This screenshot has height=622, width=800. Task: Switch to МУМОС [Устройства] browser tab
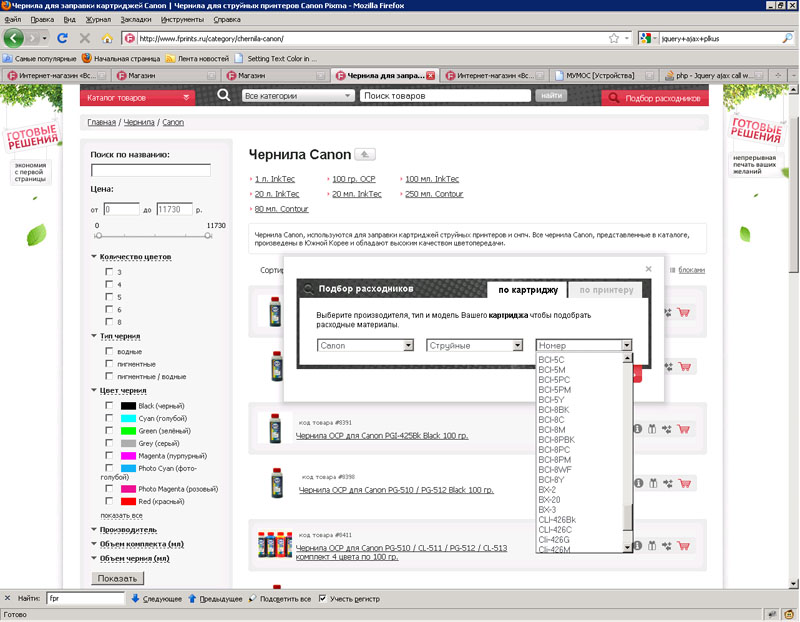click(604, 76)
